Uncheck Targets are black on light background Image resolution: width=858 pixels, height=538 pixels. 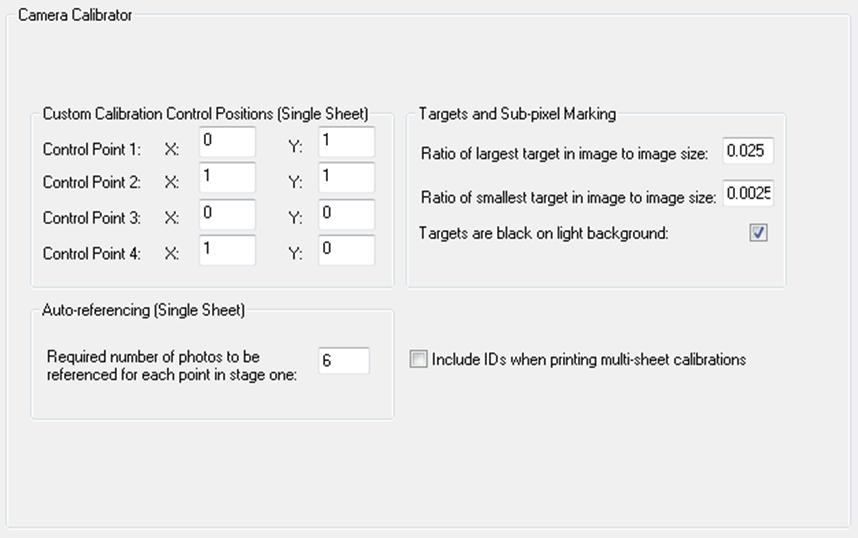pyautogui.click(x=758, y=233)
